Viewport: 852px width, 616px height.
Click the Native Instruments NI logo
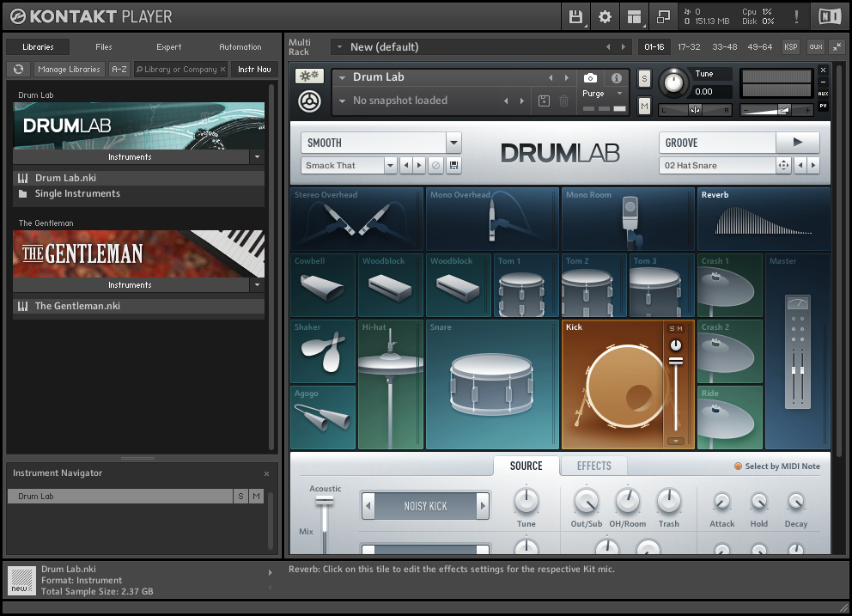[830, 17]
